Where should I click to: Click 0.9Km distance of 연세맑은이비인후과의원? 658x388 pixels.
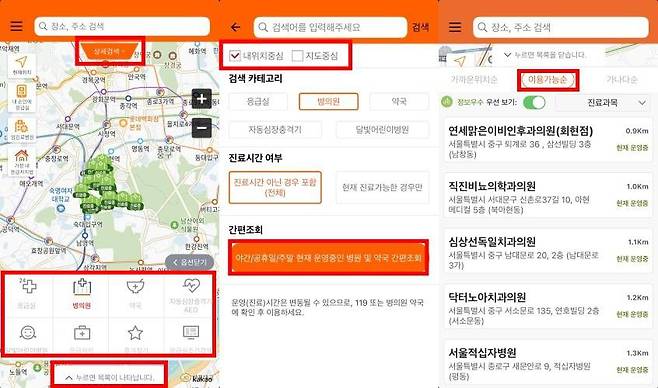click(x=637, y=131)
